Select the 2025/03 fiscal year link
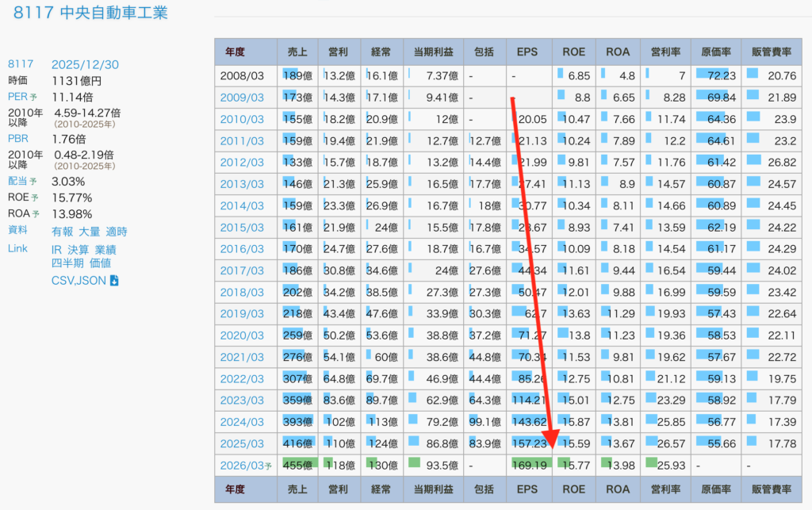Screen dimensions: 812x510 [242, 443]
